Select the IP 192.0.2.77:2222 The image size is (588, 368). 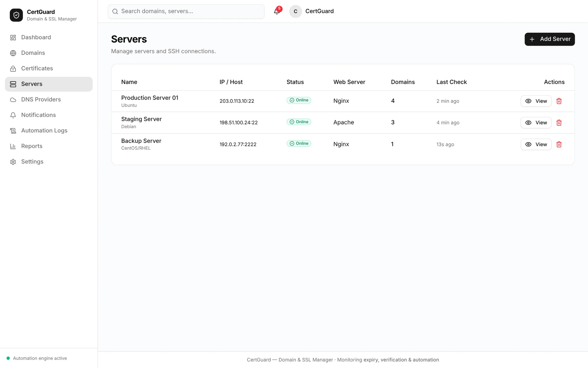tap(238, 144)
